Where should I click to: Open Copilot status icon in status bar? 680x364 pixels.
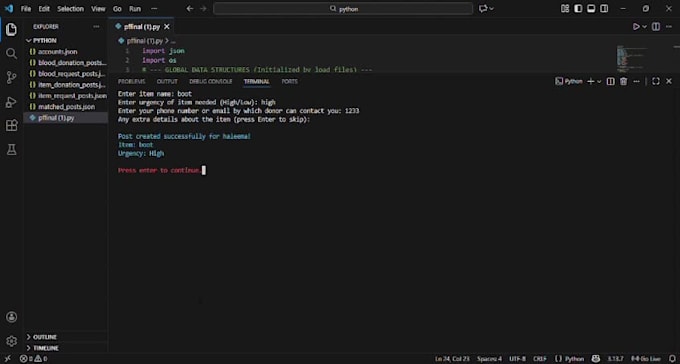(x=596, y=359)
